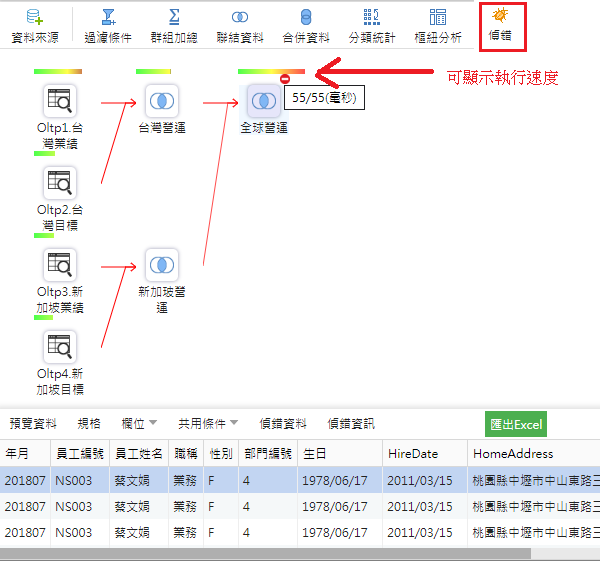This screenshot has height=562, width=600.
Task: Switch to the 規格 tab
Action: coord(89,424)
